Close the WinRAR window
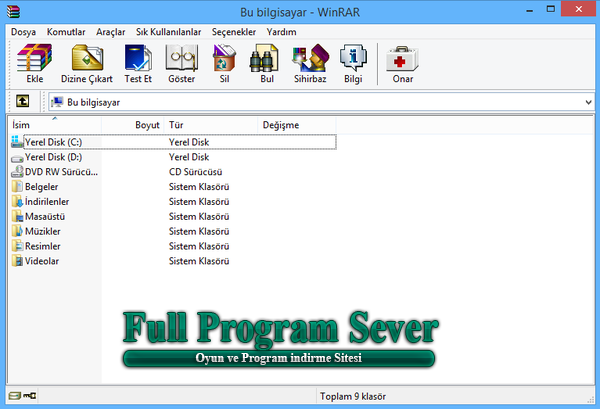 [579, 9]
